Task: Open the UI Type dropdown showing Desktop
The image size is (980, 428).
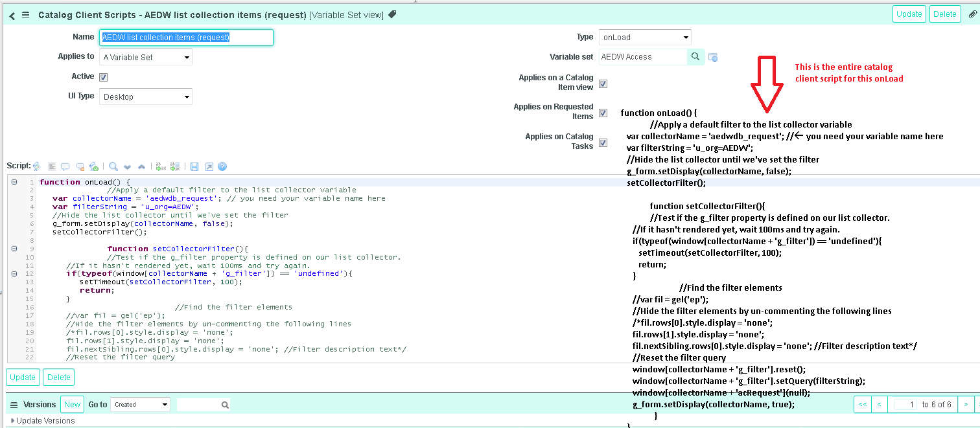Action: pos(146,97)
